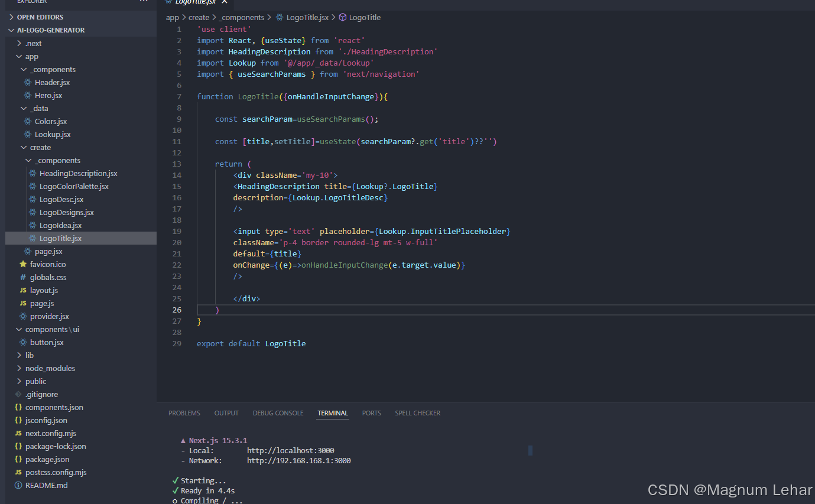Open the http://localhost:3000 link in terminal
This screenshot has width=815, height=504.
click(291, 450)
